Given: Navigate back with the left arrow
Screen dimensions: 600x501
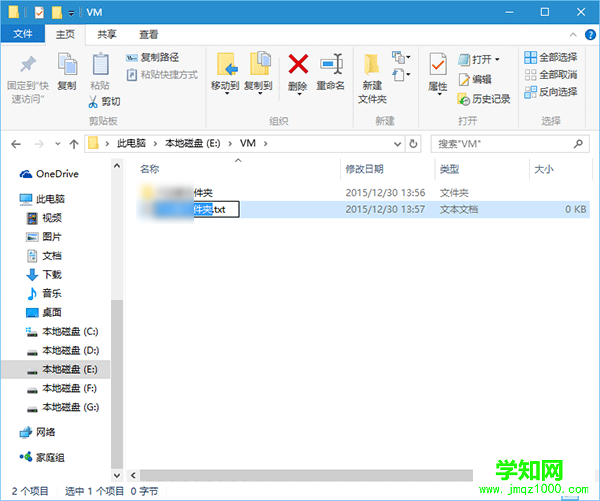Looking at the screenshot, I should point(16,144).
